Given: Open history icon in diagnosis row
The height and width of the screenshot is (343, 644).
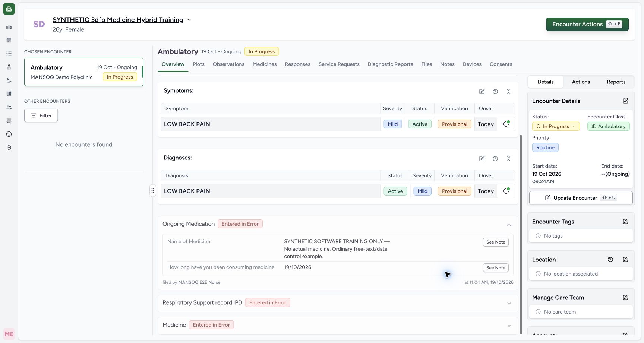Looking at the screenshot, I should click(x=506, y=191).
